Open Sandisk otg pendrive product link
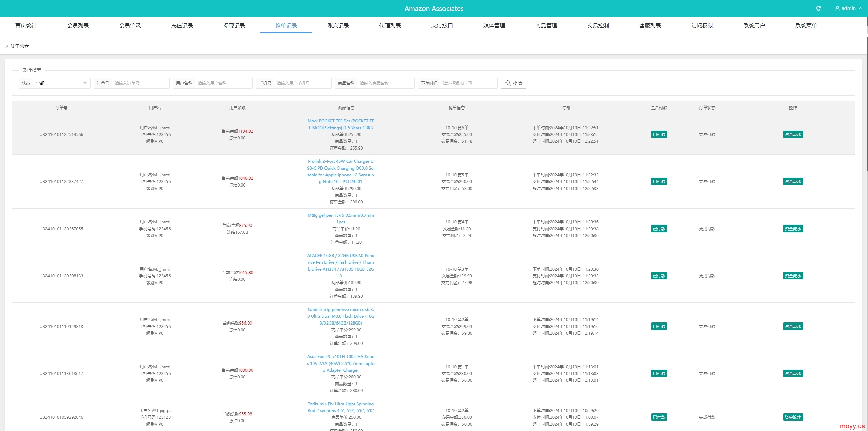This screenshot has height=431, width=868. pos(340,316)
